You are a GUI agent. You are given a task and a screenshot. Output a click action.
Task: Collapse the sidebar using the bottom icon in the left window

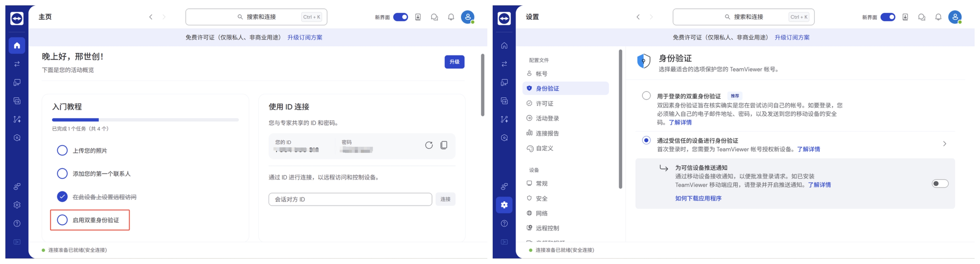pos(17,242)
